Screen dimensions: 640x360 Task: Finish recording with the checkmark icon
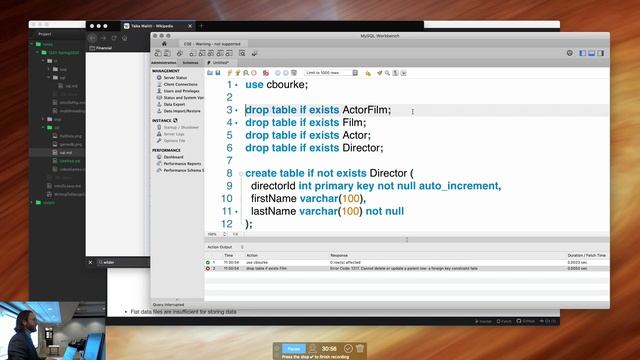pos(348,348)
